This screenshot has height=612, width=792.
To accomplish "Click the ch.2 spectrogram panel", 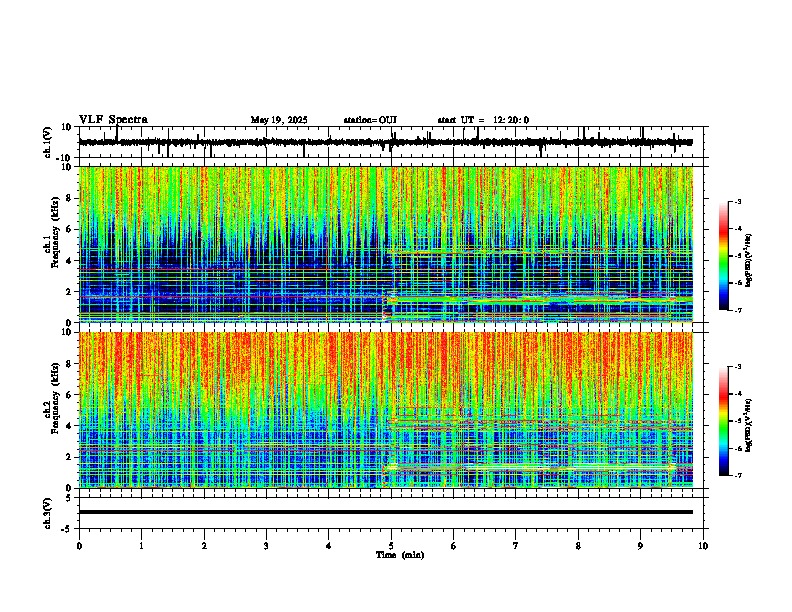I will tap(385, 410).
